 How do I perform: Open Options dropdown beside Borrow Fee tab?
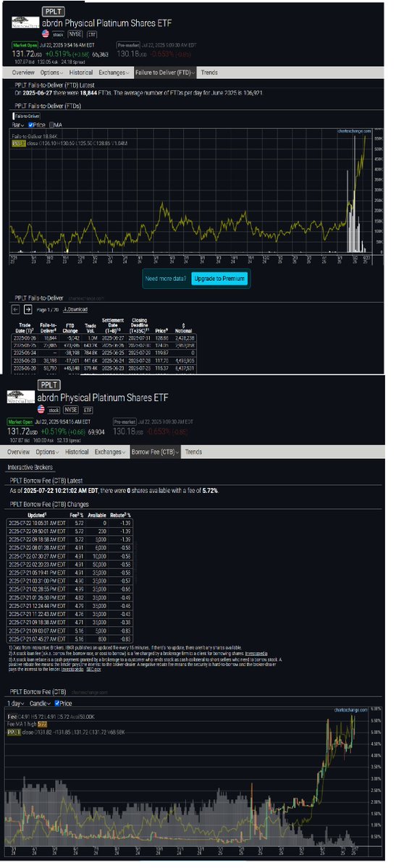coord(48,452)
